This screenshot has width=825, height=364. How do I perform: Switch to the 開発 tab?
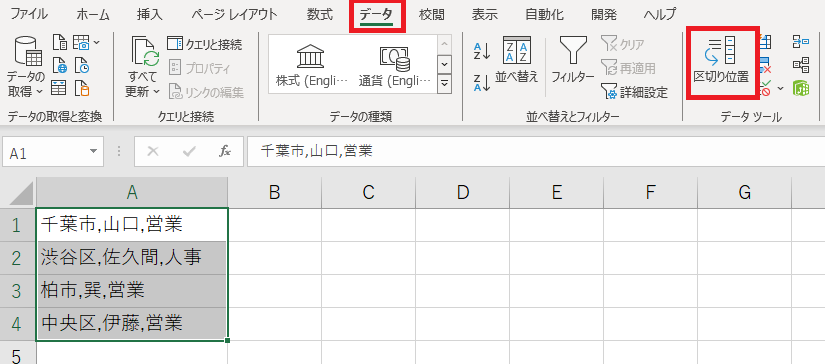[x=604, y=14]
